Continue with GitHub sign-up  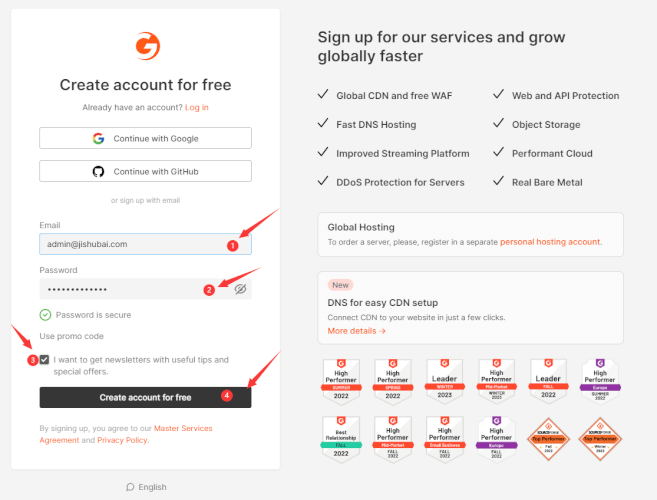pos(145,171)
